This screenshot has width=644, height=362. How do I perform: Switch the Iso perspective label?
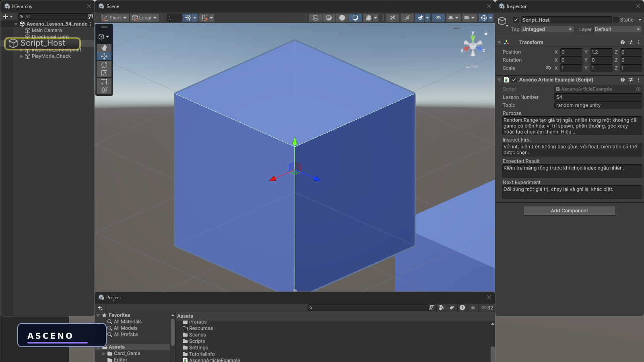pos(472,66)
